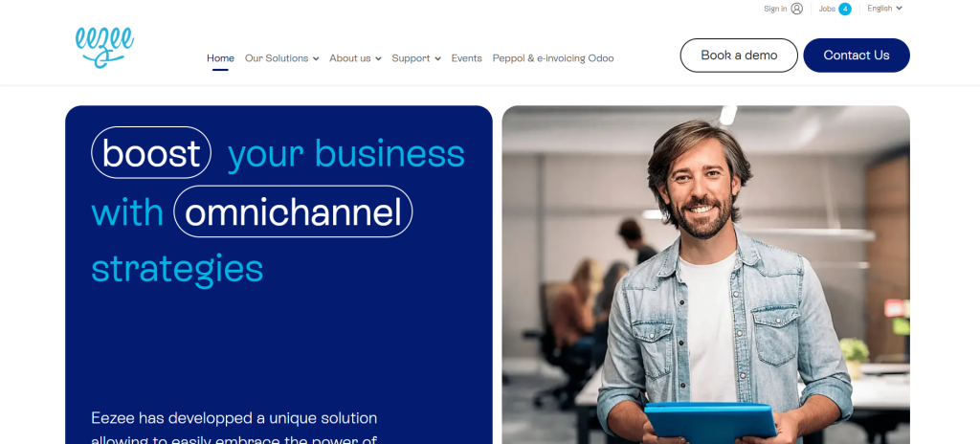The image size is (980, 444).
Task: Open the Sign in link
Action: point(775,9)
